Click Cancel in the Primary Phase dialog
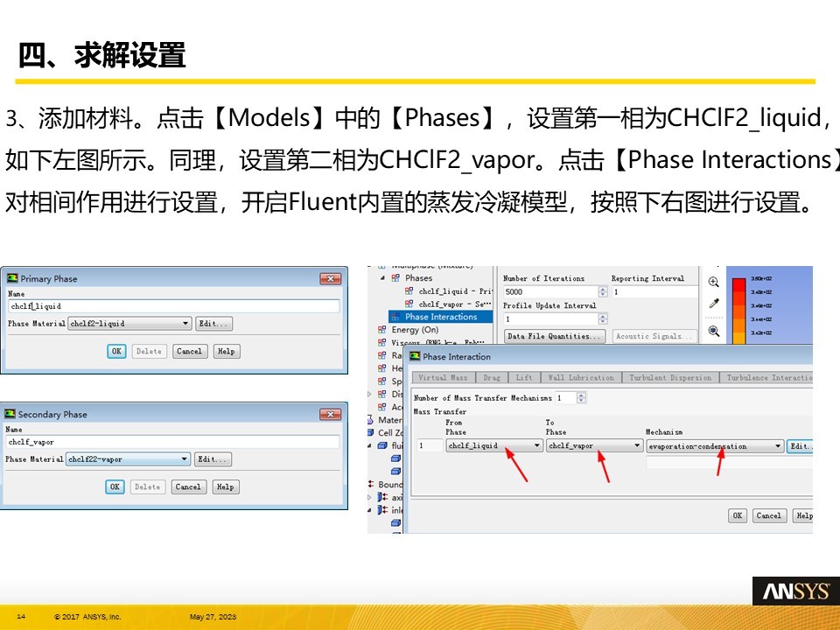 [190, 352]
